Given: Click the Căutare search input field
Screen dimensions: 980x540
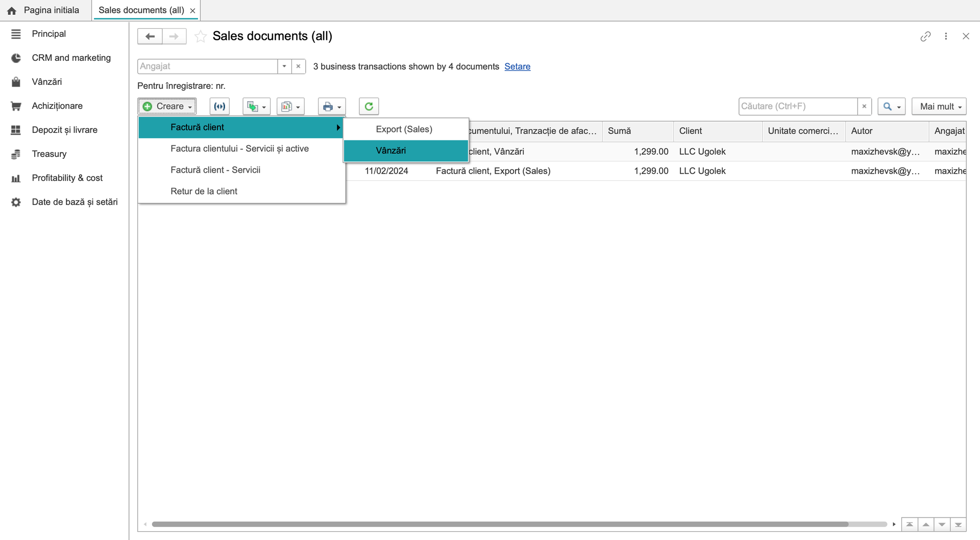Looking at the screenshot, I should pyautogui.click(x=798, y=106).
